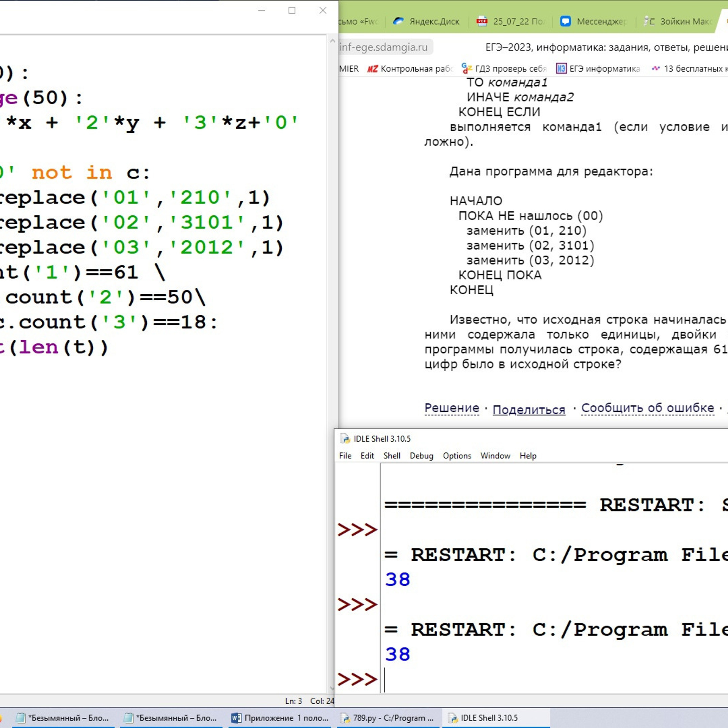This screenshot has height=728, width=728.
Task: Open the Window menu in IDLE Shell
Action: coord(495,456)
